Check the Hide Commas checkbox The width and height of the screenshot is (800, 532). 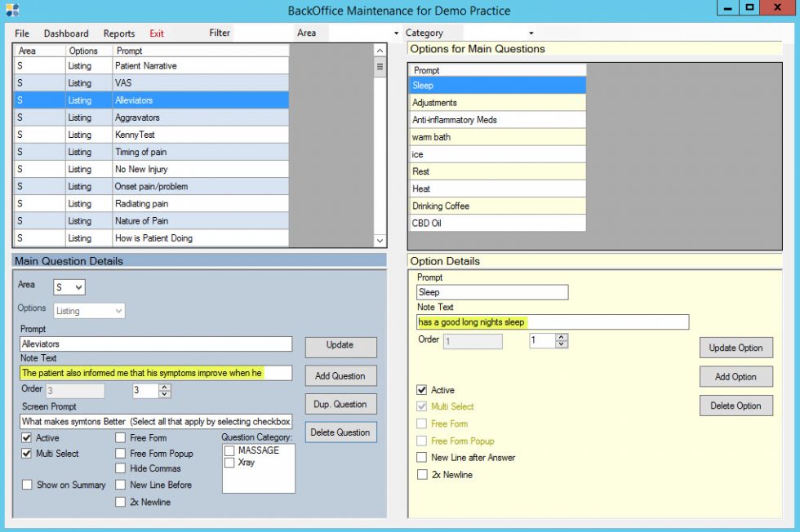[x=120, y=468]
